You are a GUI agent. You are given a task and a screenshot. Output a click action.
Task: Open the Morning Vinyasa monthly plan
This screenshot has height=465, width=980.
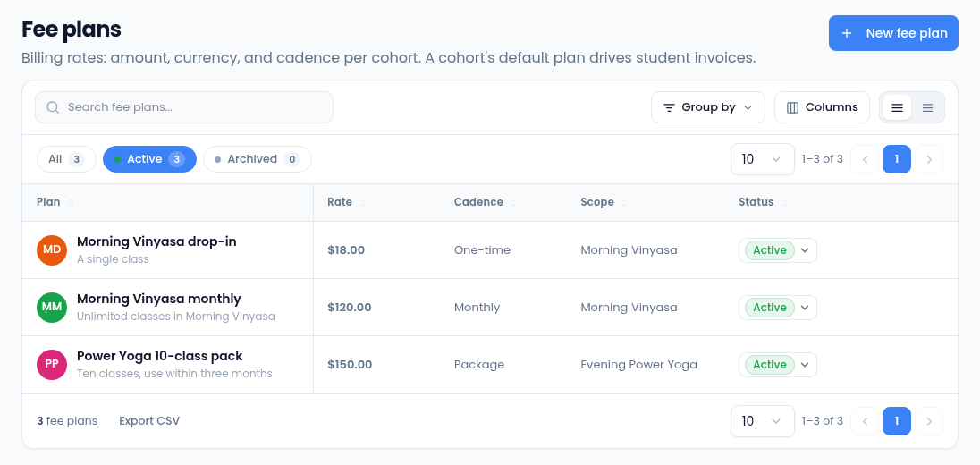click(159, 299)
